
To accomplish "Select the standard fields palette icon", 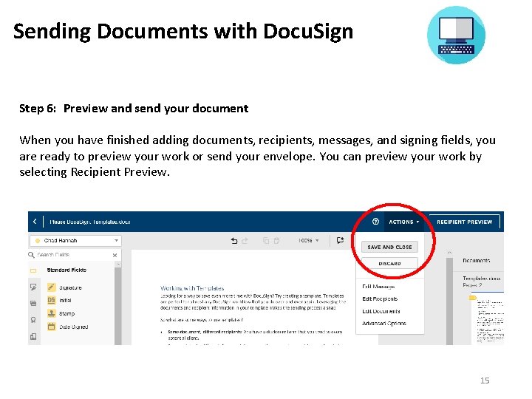I will 33,270.
